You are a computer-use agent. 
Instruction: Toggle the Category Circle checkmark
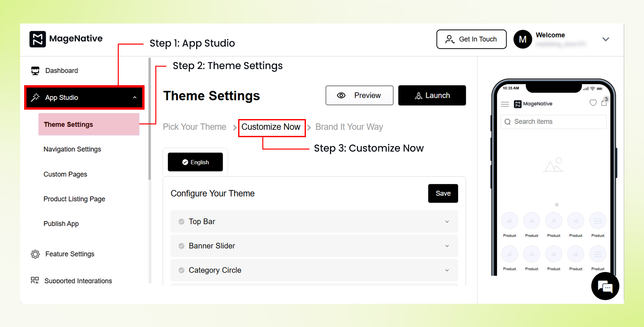[x=181, y=270]
